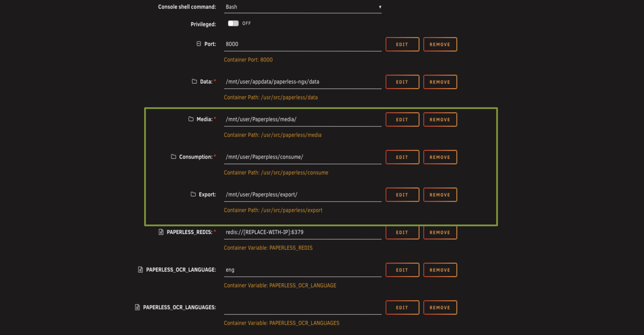This screenshot has height=335, width=644.
Task: Click the folder icon next to Data
Action: pos(194,81)
